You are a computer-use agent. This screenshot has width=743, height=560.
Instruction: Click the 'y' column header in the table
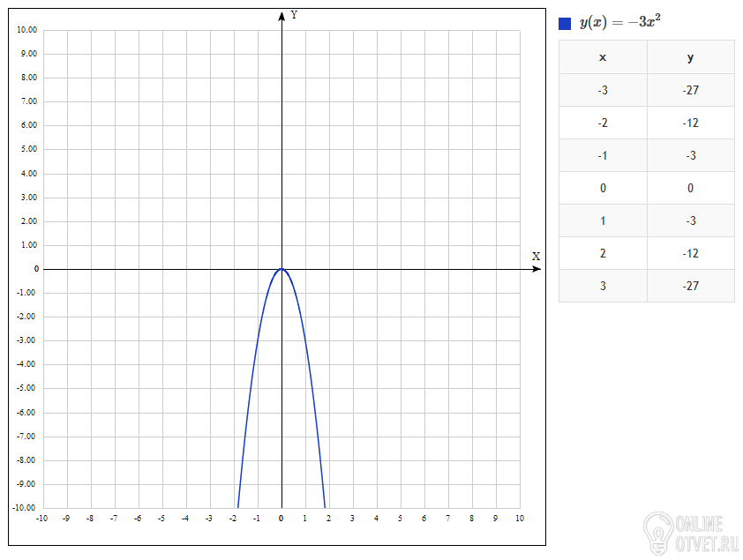coord(690,57)
